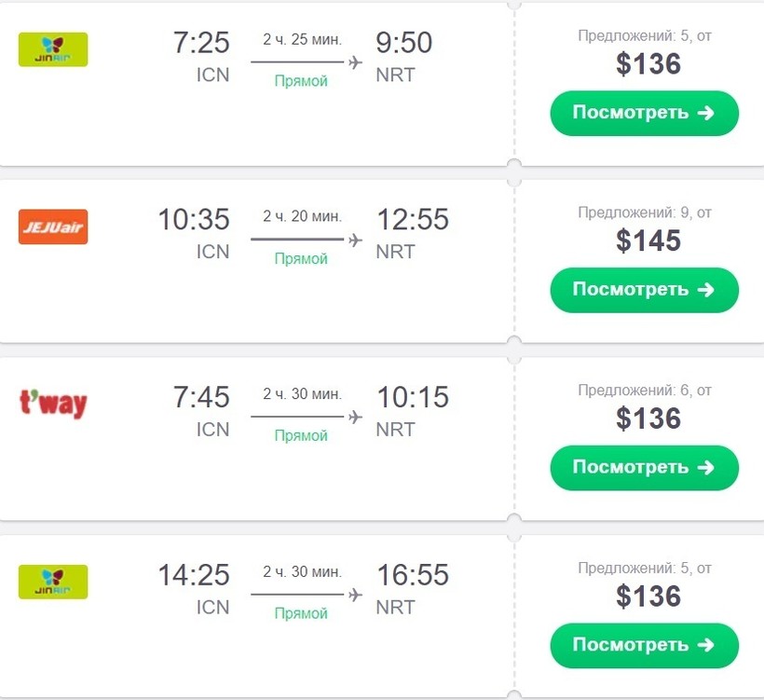Click the $136 price on the t'way flight
Viewport: 764px width, 700px height.
pyautogui.click(x=648, y=419)
